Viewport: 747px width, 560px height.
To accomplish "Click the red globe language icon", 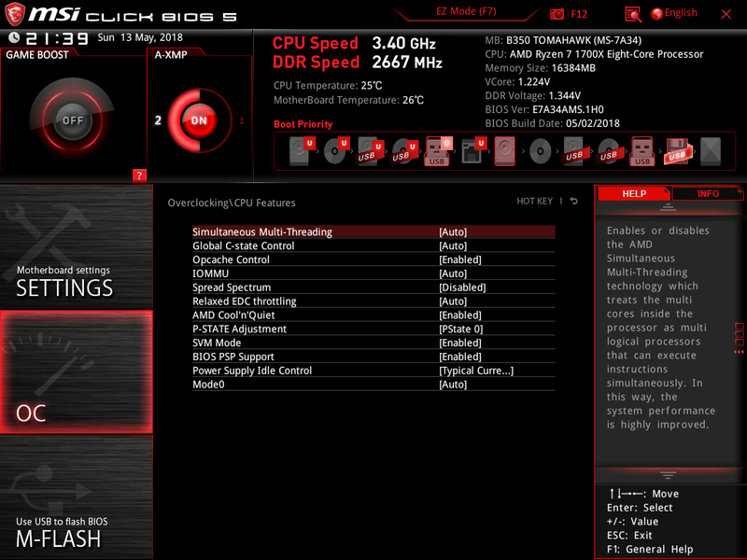I will (656, 14).
